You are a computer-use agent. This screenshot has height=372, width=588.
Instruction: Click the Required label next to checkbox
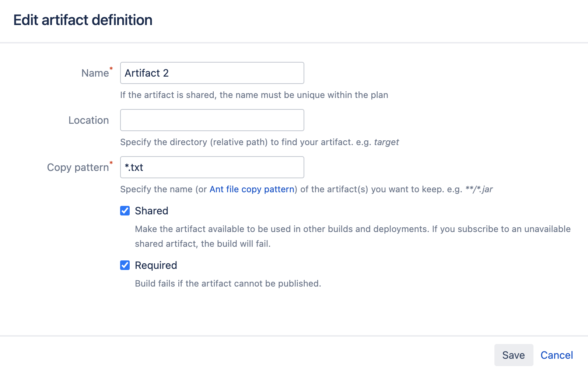pos(156,265)
